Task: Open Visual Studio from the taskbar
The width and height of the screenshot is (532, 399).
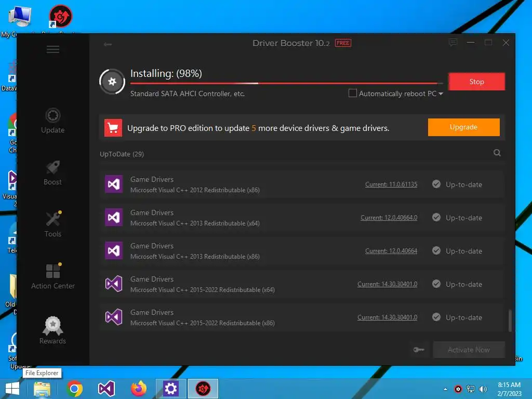Action: point(106,389)
